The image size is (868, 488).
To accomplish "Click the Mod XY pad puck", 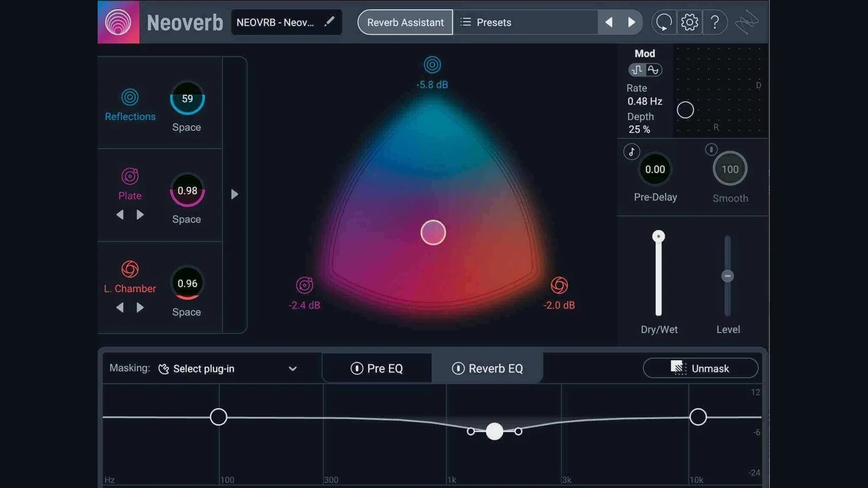I will 685,110.
